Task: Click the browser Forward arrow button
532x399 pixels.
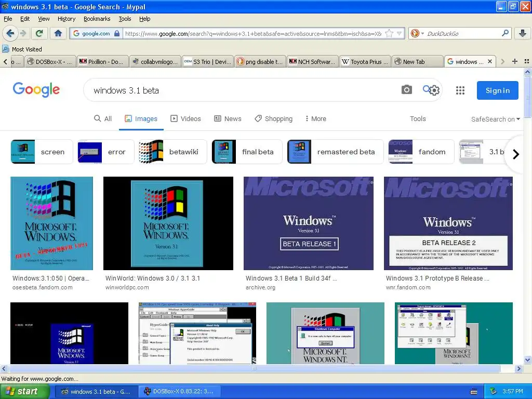Action: tap(23, 33)
